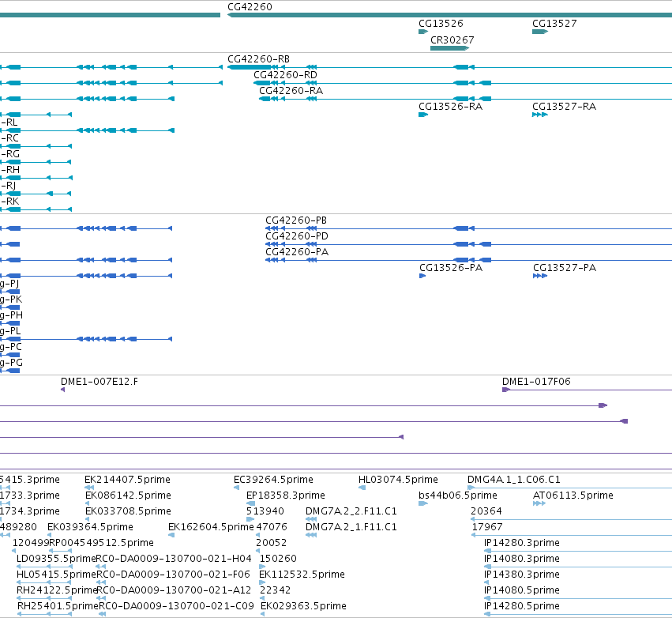Click EST EK162604.5prime
This screenshot has height=618, width=672.
(x=211, y=527)
